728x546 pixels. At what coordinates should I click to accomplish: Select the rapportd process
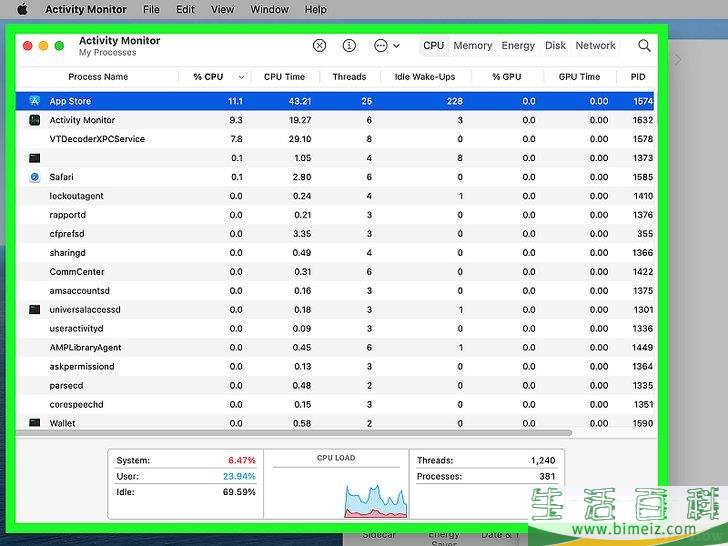(x=67, y=215)
